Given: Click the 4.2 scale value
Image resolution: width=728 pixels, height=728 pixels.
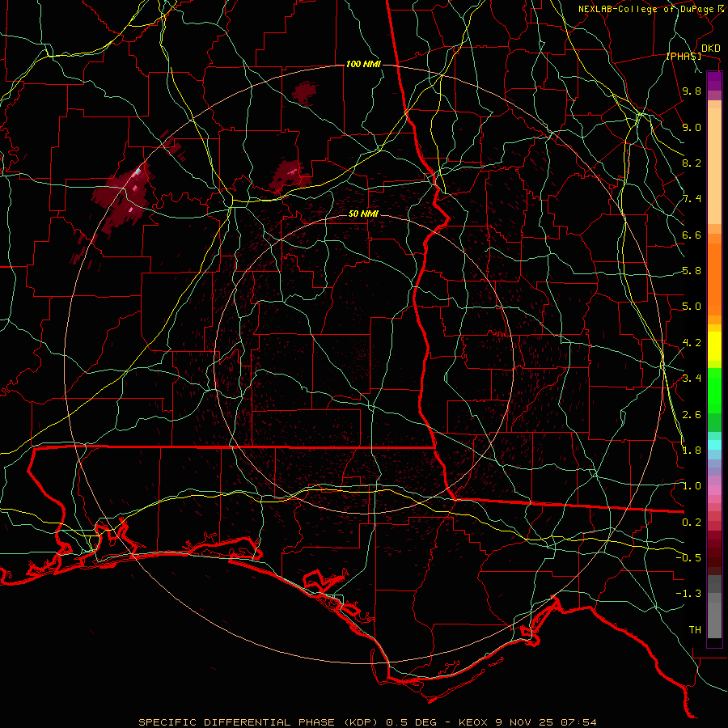Looking at the screenshot, I should coord(692,343).
